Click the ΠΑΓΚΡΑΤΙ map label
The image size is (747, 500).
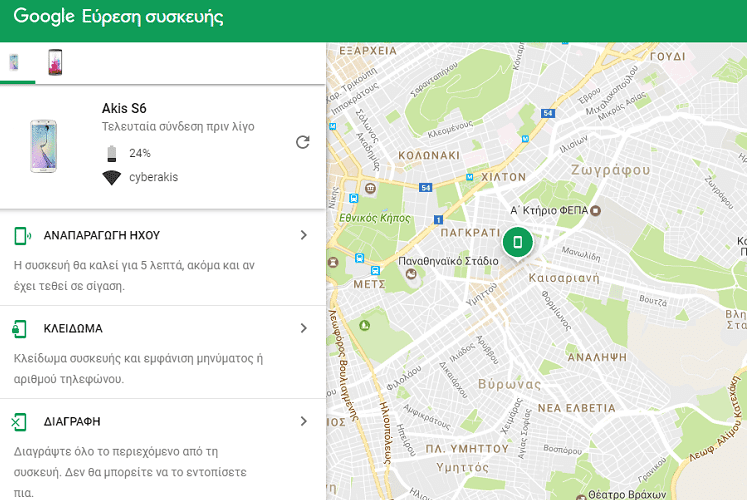[x=471, y=233]
